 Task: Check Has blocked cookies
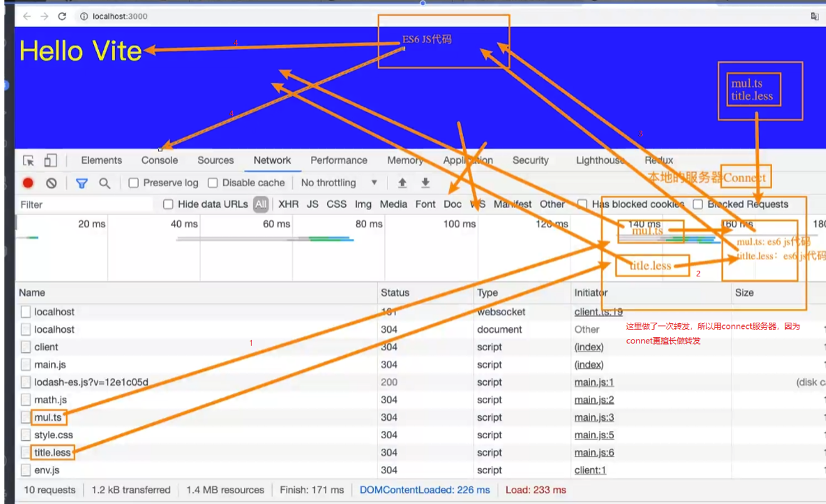pos(582,204)
